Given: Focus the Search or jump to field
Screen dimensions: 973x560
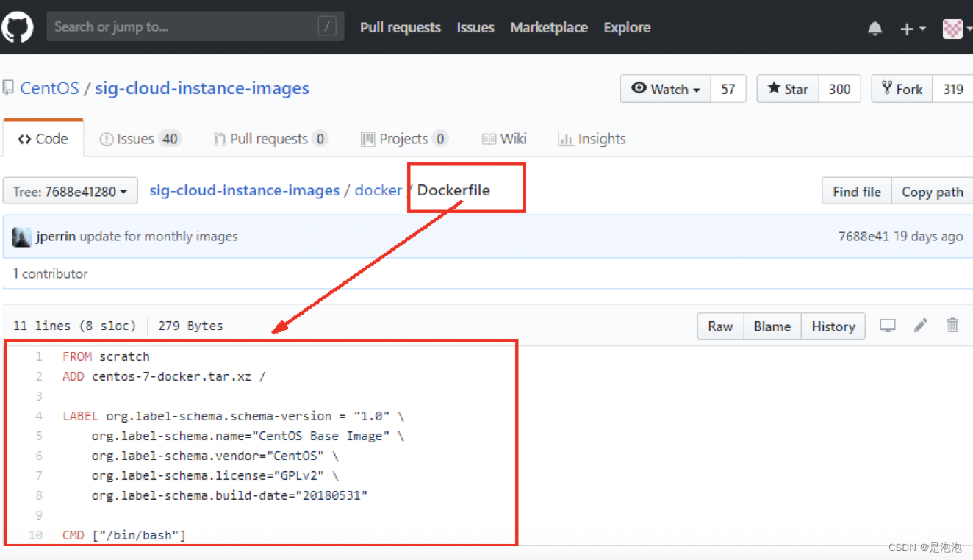Looking at the screenshot, I should point(195,27).
